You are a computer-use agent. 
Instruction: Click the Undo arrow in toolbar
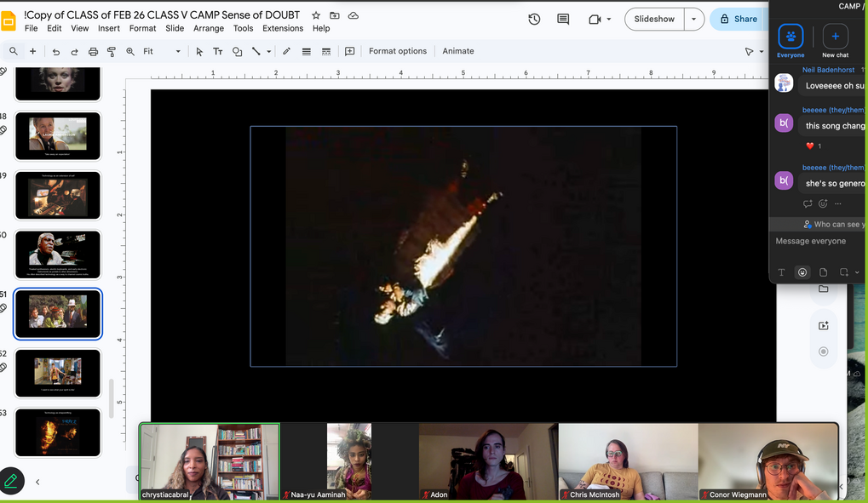click(x=56, y=51)
